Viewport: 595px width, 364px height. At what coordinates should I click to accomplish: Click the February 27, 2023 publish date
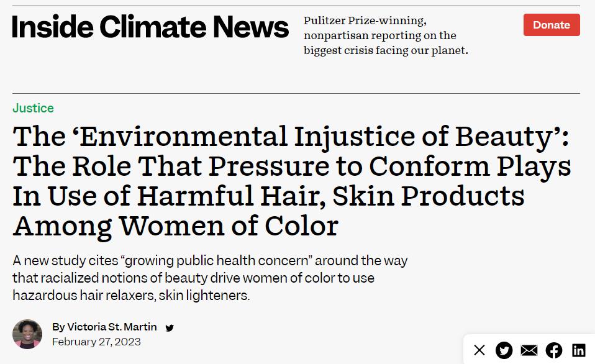pos(96,342)
